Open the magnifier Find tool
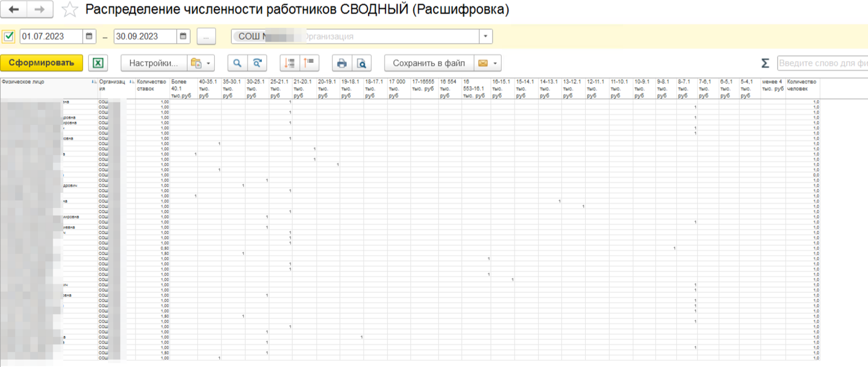The height and width of the screenshot is (367, 868). pos(237,63)
